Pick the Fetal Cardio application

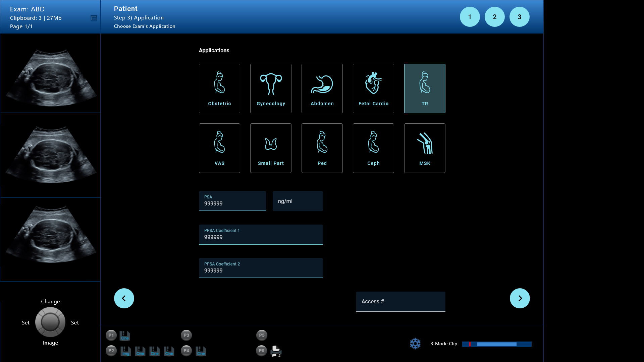coord(373,88)
